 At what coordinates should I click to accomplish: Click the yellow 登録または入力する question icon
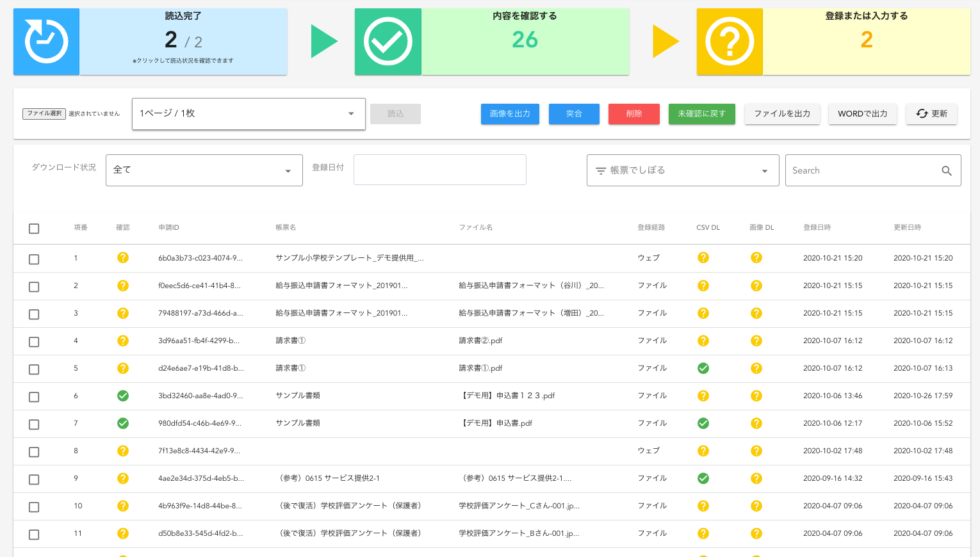click(730, 42)
